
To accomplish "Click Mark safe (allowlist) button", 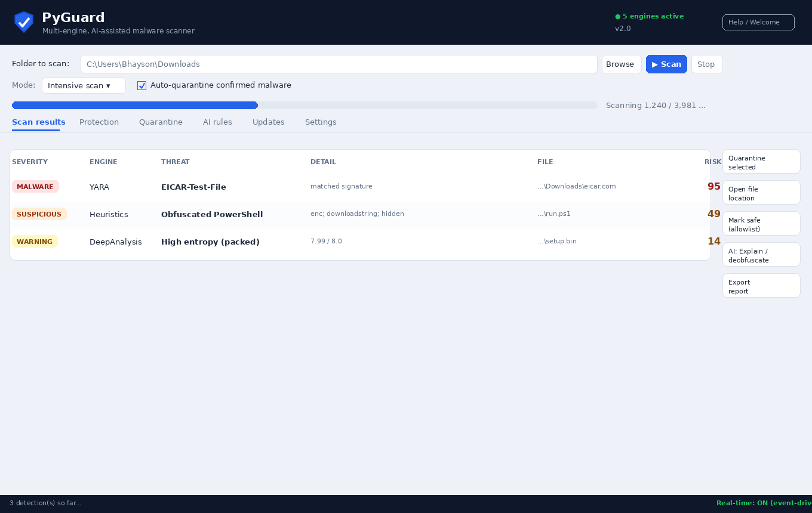I will [x=761, y=224].
